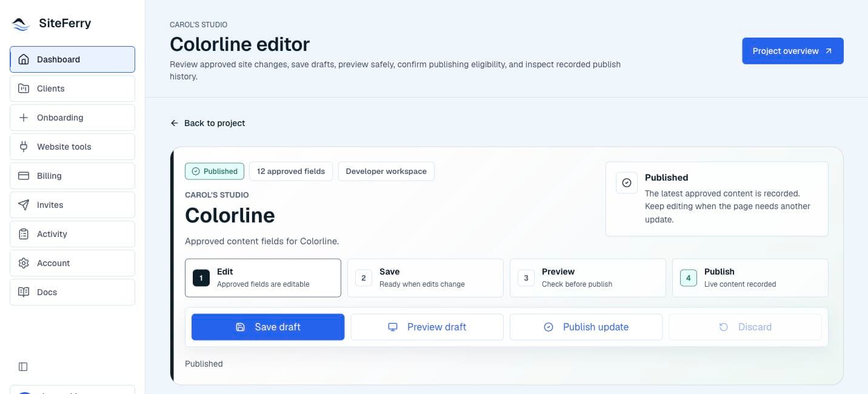This screenshot has height=394, width=868.
Task: Click the Account gear icon
Action: click(24, 263)
